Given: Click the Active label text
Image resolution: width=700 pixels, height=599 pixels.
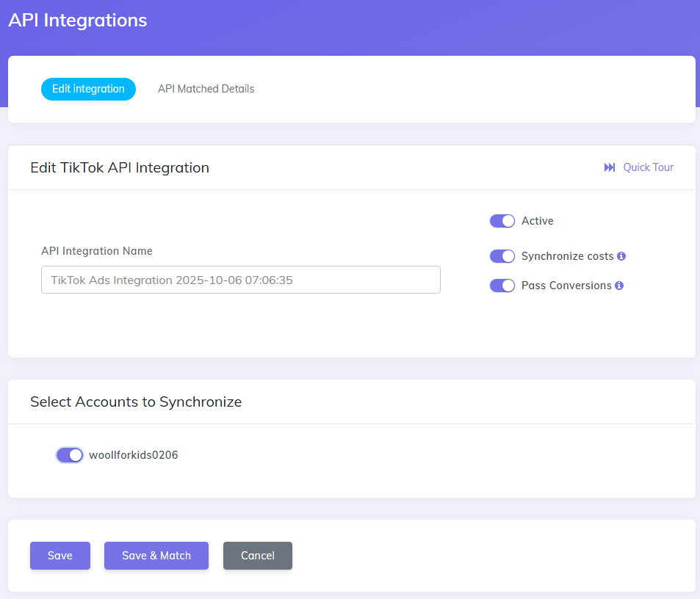Looking at the screenshot, I should click(x=538, y=221).
